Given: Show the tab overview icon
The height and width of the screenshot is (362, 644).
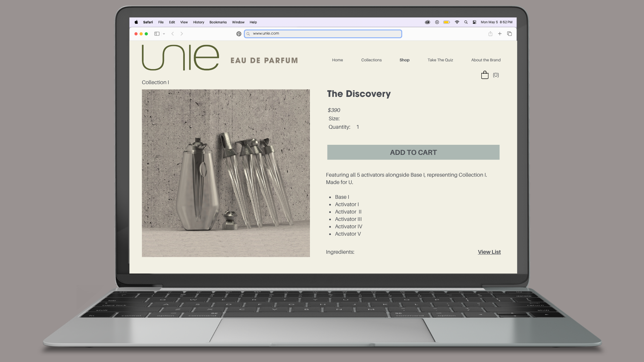Looking at the screenshot, I should point(509,34).
